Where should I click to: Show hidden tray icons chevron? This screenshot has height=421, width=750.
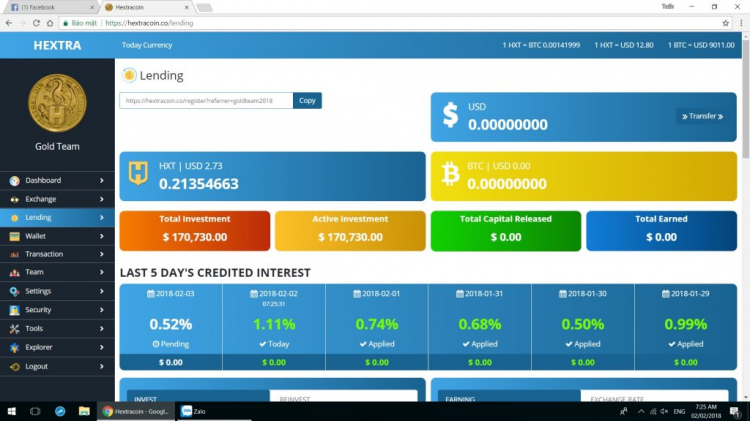pyautogui.click(x=641, y=411)
